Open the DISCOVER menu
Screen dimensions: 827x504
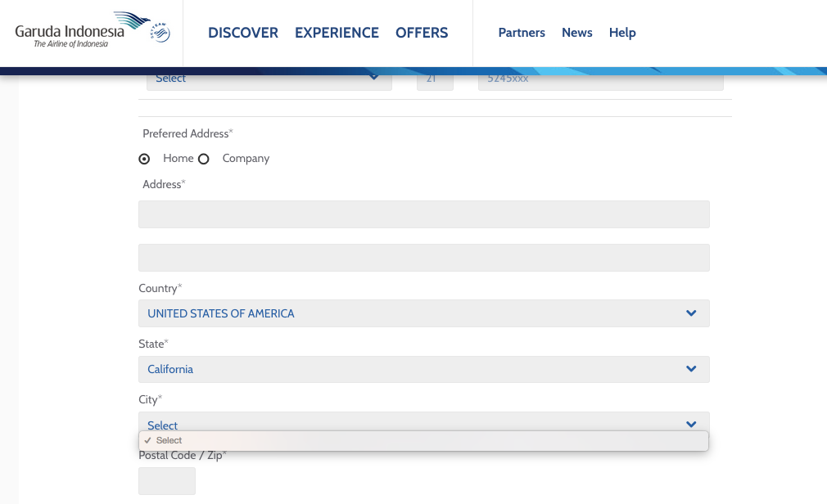(x=243, y=33)
